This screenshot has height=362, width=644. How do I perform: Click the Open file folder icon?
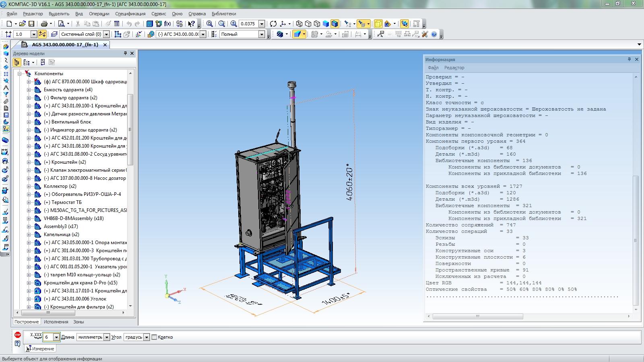point(23,24)
